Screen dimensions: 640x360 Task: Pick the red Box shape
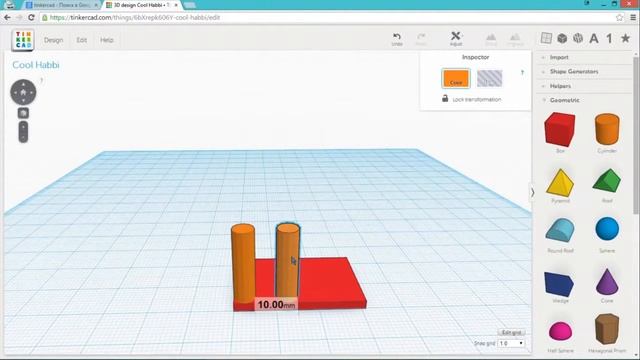tap(560, 129)
